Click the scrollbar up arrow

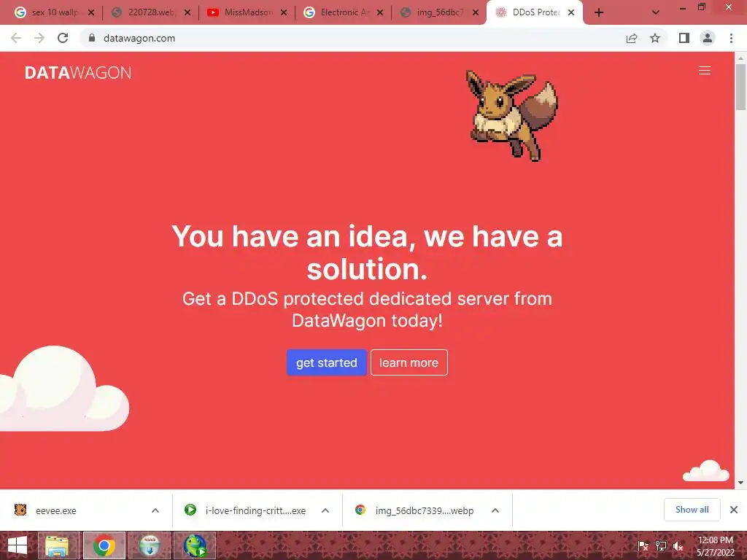(x=741, y=58)
